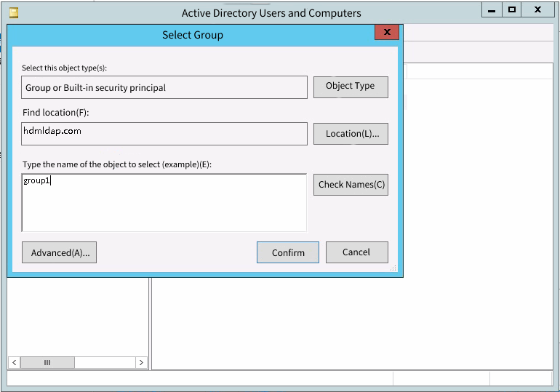Focus the object name field containing group1
The height and width of the screenshot is (392, 560).
click(x=164, y=203)
